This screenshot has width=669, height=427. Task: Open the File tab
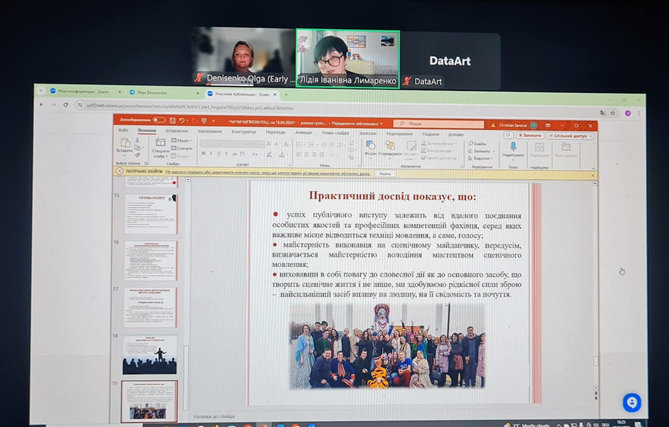123,130
